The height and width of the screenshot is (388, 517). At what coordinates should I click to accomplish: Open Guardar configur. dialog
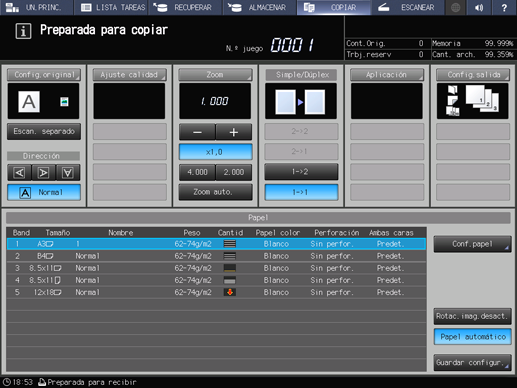[x=472, y=362]
